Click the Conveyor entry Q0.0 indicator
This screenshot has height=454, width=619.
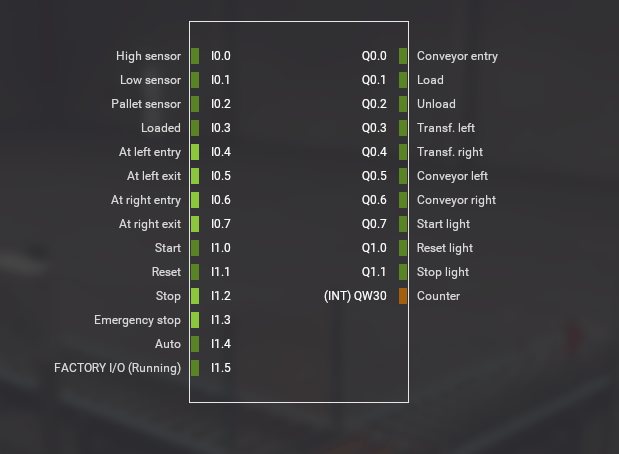[403, 56]
